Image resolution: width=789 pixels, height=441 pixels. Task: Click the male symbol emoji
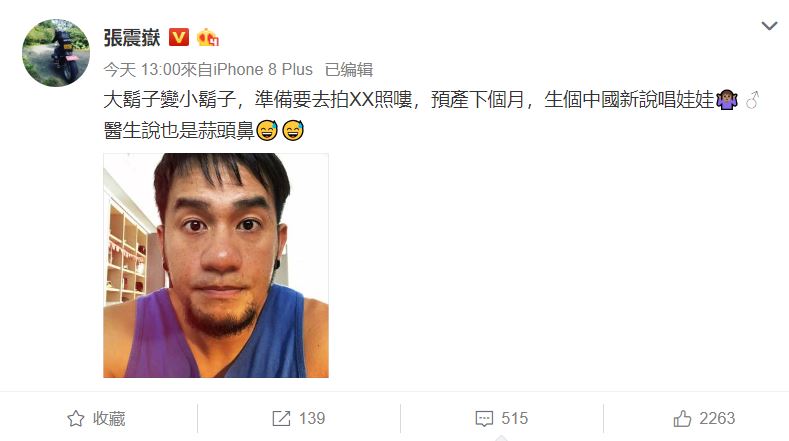[752, 100]
